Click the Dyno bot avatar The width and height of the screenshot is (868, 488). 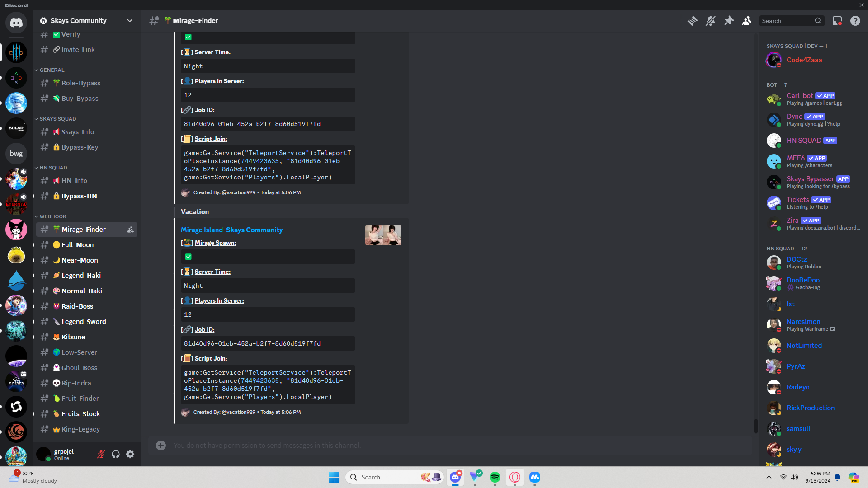[x=774, y=120]
